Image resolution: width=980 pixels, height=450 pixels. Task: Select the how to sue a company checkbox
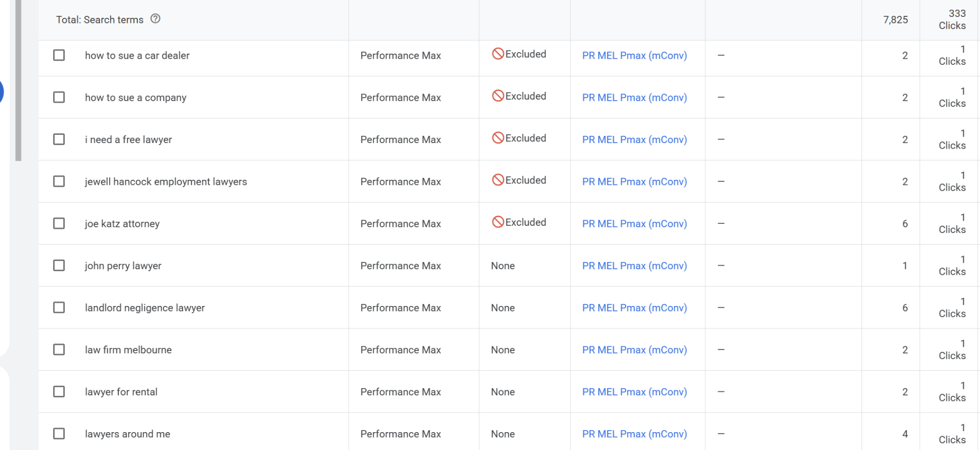[x=59, y=97]
